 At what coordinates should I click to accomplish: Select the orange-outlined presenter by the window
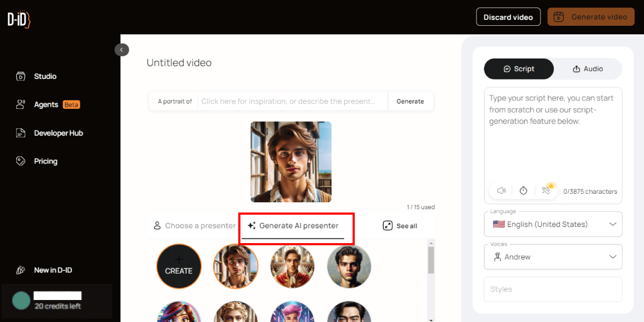[x=236, y=267]
